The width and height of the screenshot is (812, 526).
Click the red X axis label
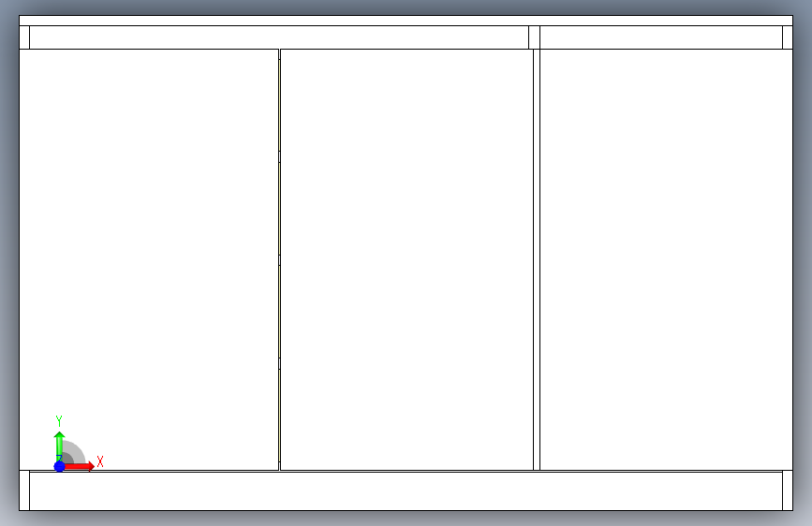(100, 461)
